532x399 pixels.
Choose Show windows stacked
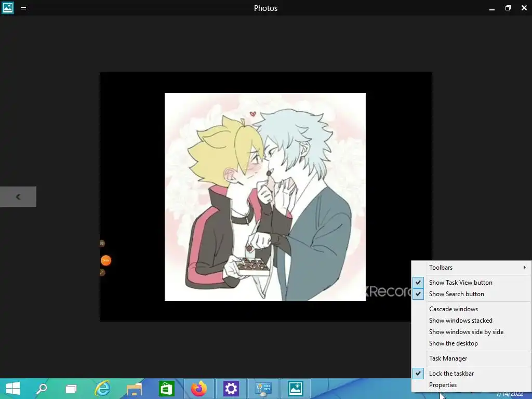click(x=471, y=320)
